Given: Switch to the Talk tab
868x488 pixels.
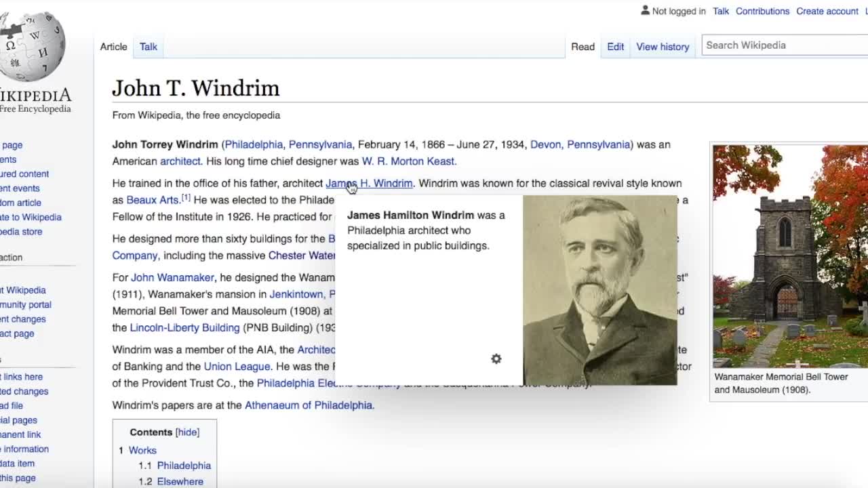Looking at the screenshot, I should click(x=149, y=47).
